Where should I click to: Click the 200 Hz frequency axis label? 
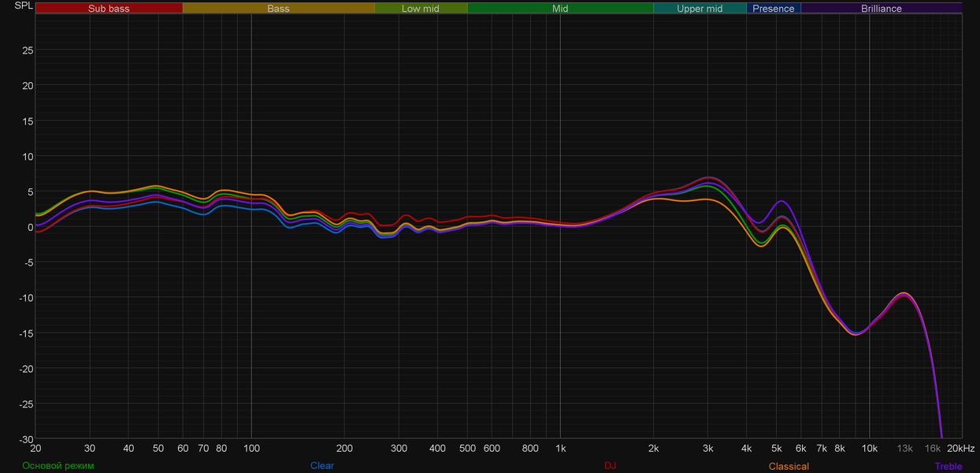[x=344, y=449]
